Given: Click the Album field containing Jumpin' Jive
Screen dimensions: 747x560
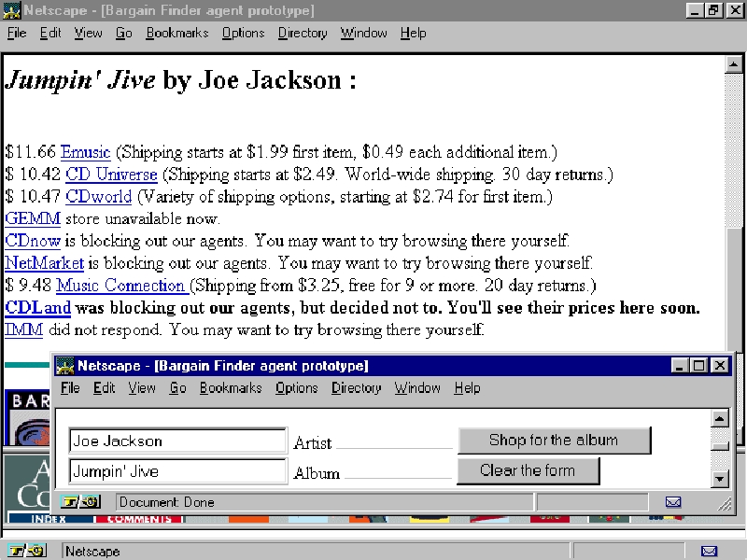Looking at the screenshot, I should pos(177,471).
